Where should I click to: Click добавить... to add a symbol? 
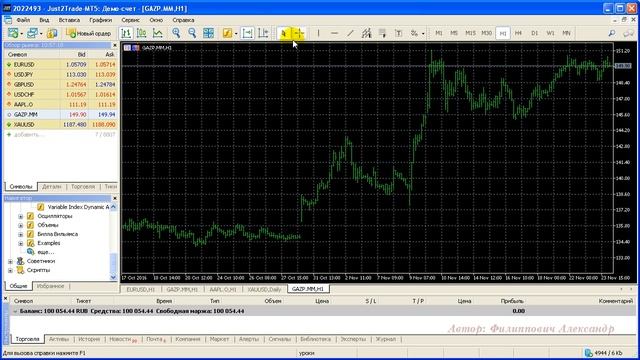29,135
